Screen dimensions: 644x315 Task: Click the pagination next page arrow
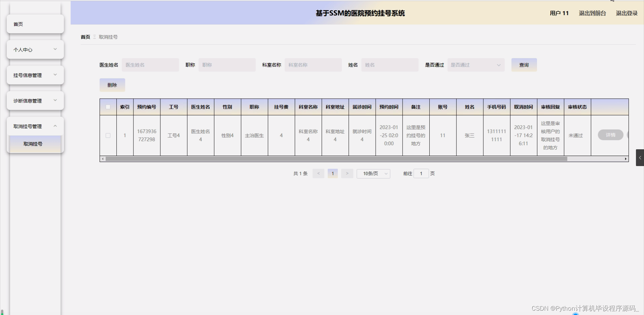(347, 173)
